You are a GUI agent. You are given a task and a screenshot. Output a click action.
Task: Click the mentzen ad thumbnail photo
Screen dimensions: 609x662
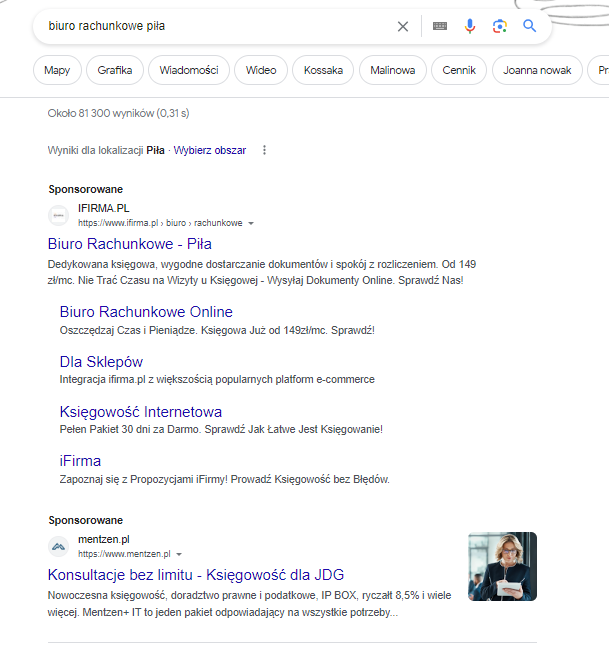point(503,566)
